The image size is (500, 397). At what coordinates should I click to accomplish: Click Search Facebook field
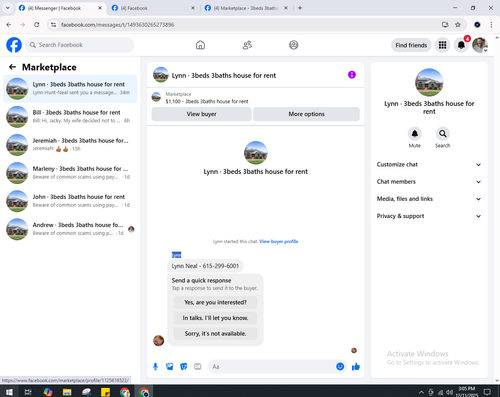(x=80, y=45)
